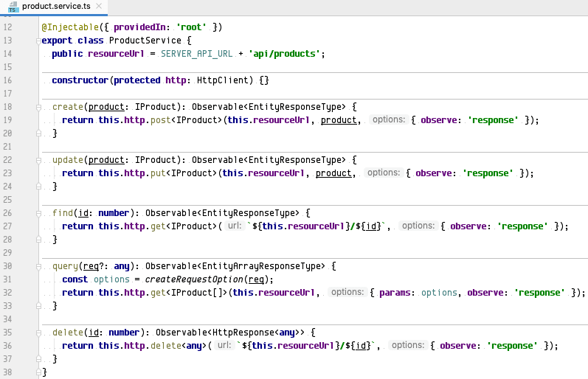Click the ProductService class name

[x=145, y=41]
